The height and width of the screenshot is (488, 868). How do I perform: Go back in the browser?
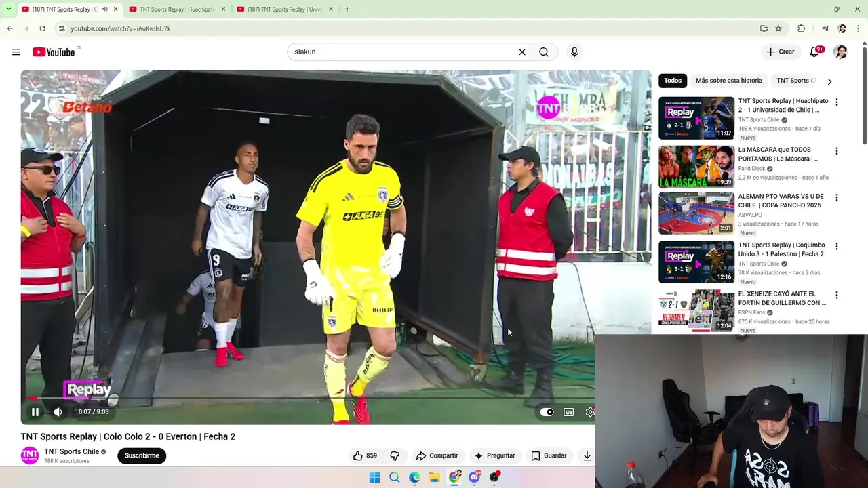[x=10, y=28]
